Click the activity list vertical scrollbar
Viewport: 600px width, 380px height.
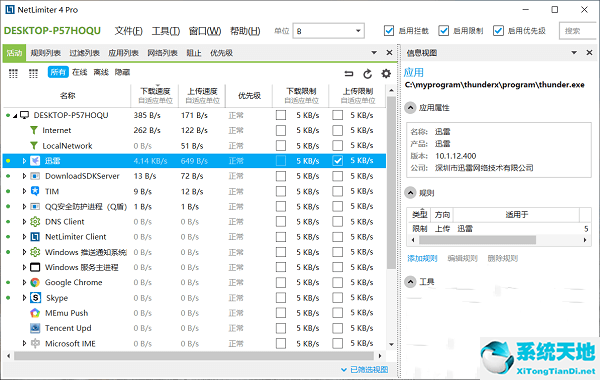tap(391, 182)
